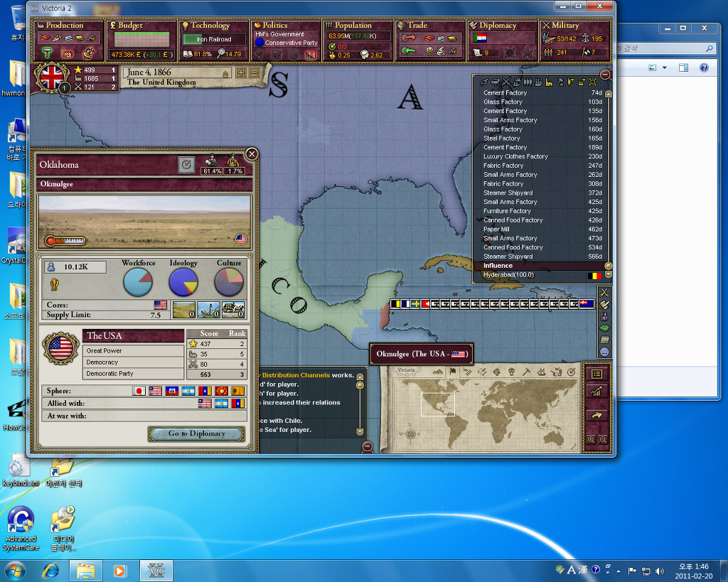Screen dimensions: 728x582
Task: Select the hammer map mode icon
Action: tap(527, 372)
